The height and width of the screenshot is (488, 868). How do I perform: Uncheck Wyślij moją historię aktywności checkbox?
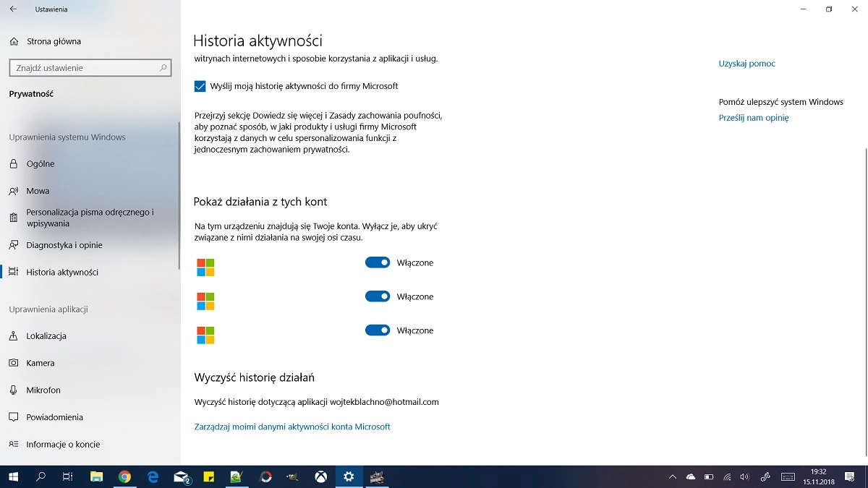click(x=200, y=86)
